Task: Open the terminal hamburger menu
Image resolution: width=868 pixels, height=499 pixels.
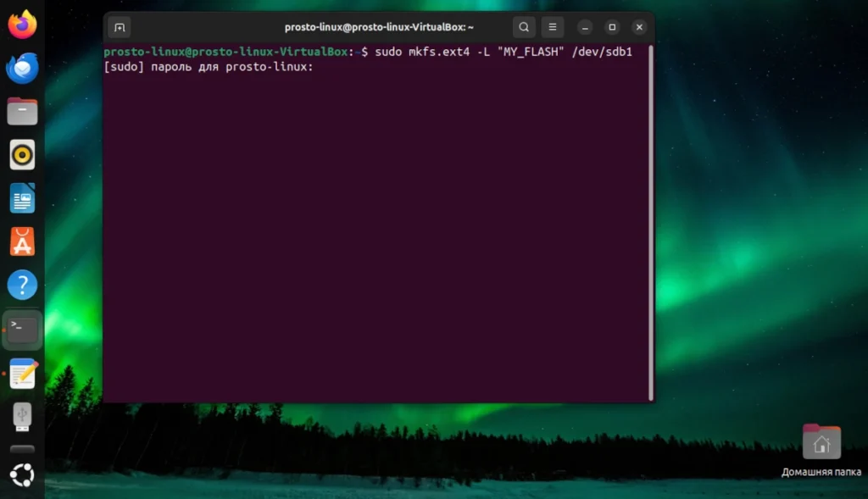Action: click(x=553, y=27)
